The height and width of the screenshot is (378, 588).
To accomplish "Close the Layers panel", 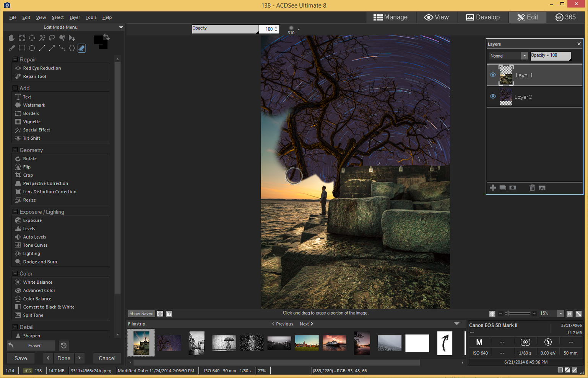I will (x=579, y=44).
